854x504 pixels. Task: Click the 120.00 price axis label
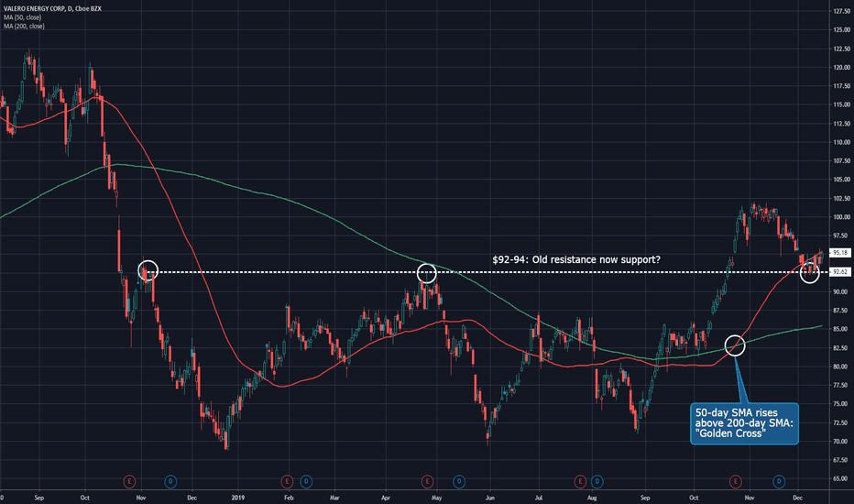pyautogui.click(x=841, y=68)
